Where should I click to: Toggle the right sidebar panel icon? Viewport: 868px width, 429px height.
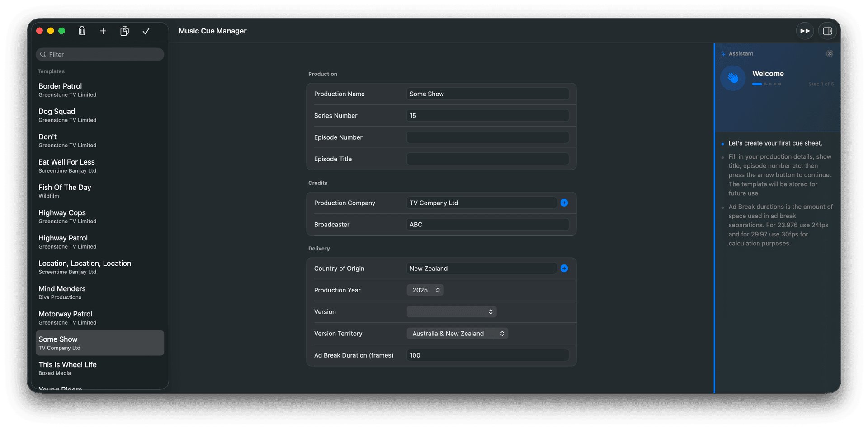[x=829, y=31]
